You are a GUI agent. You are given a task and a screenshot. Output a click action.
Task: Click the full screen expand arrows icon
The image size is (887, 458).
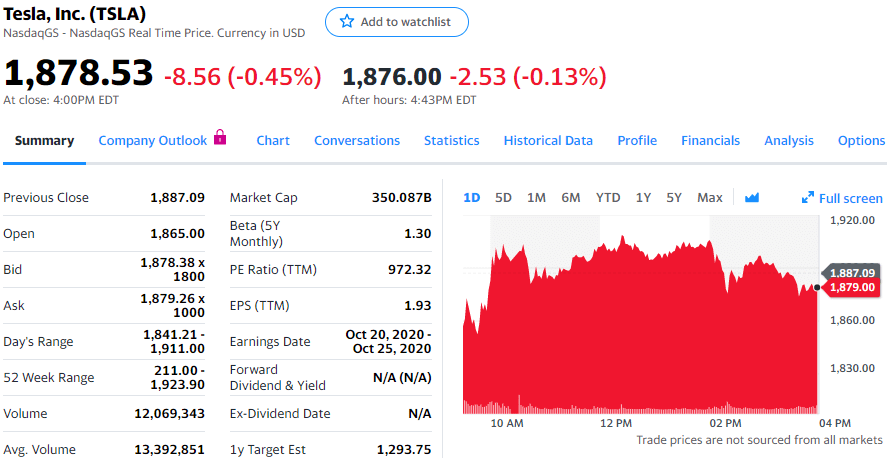(x=807, y=198)
